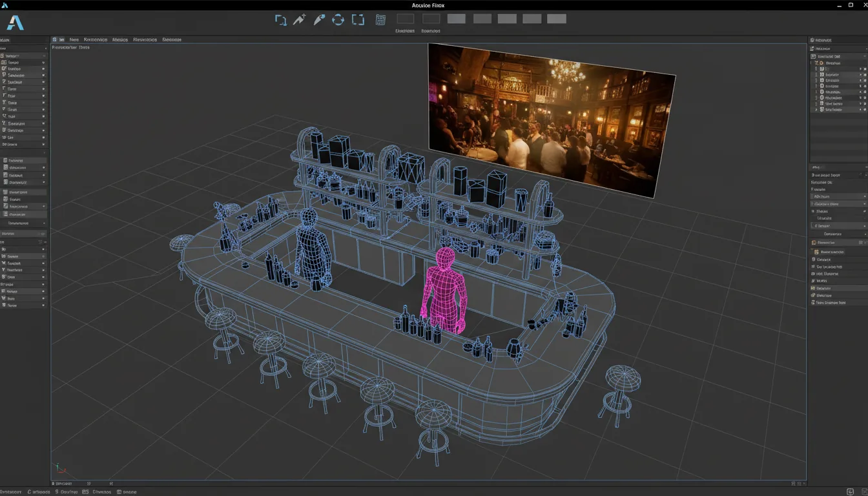This screenshot has height=496, width=868.
Task: Toggle visibility of the top item in the outliner
Action: pos(864,69)
